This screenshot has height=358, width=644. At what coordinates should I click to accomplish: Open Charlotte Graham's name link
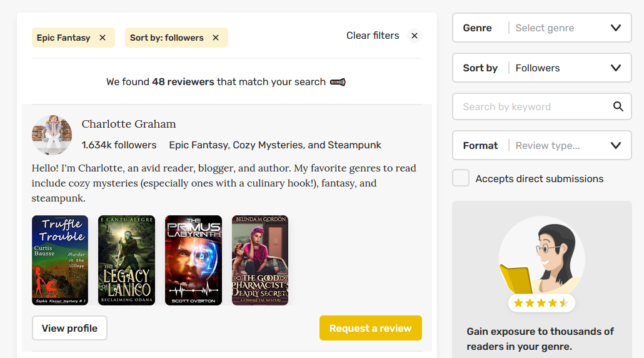129,124
